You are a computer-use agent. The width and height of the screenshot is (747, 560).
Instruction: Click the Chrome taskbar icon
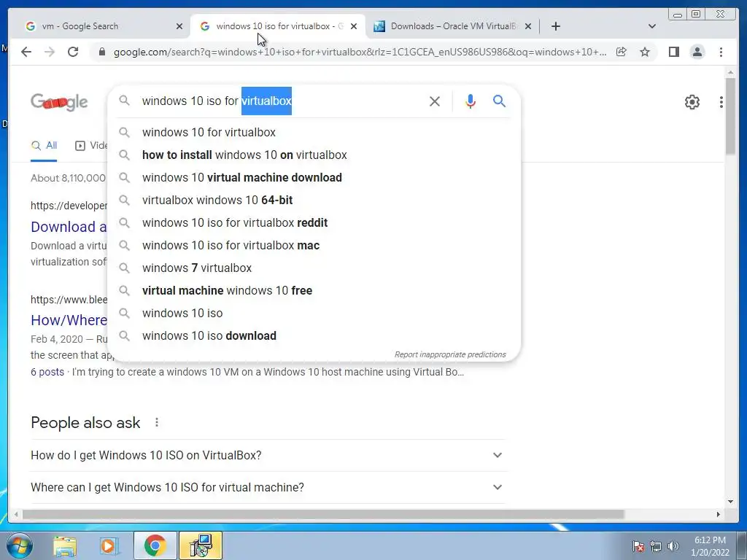[x=155, y=545]
